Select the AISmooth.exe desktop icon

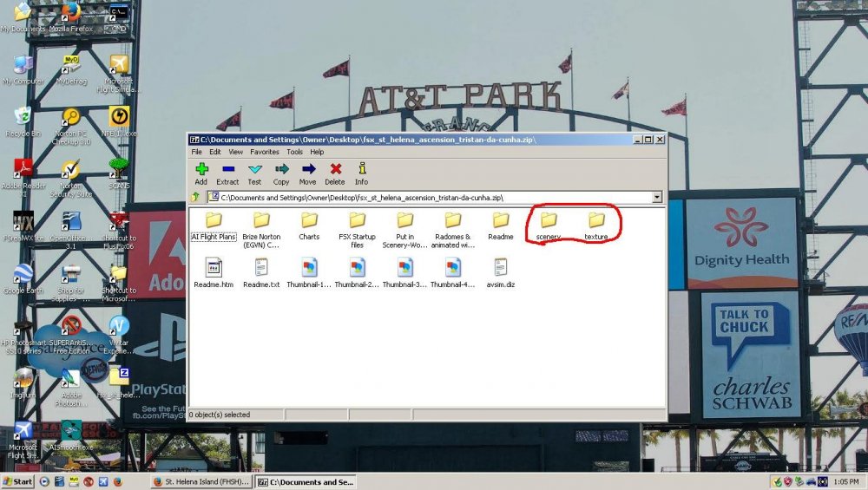click(x=71, y=435)
